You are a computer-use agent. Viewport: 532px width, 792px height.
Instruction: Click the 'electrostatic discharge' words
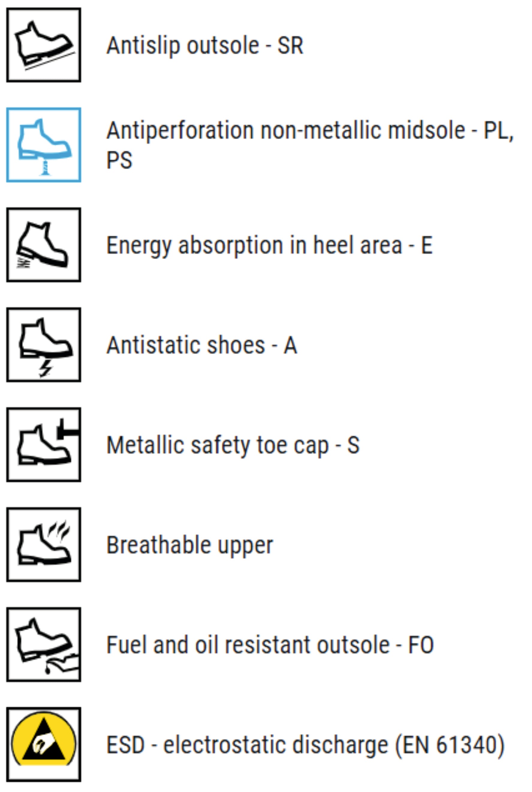click(275, 745)
